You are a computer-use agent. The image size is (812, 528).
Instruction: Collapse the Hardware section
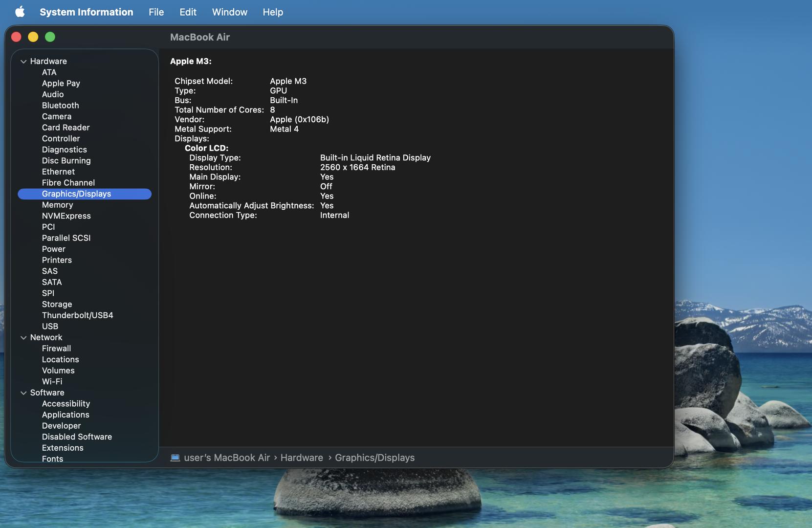coord(23,62)
